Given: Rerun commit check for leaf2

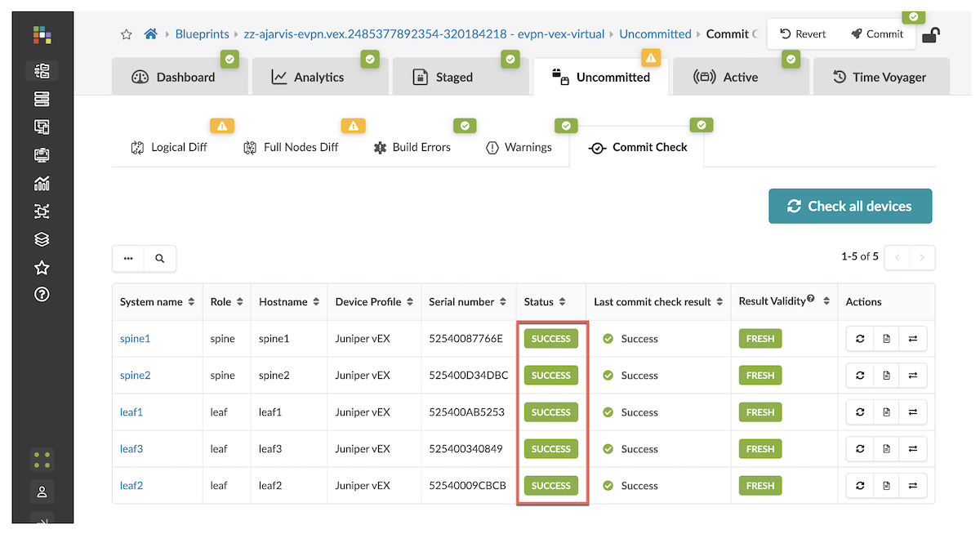Looking at the screenshot, I should [860, 486].
